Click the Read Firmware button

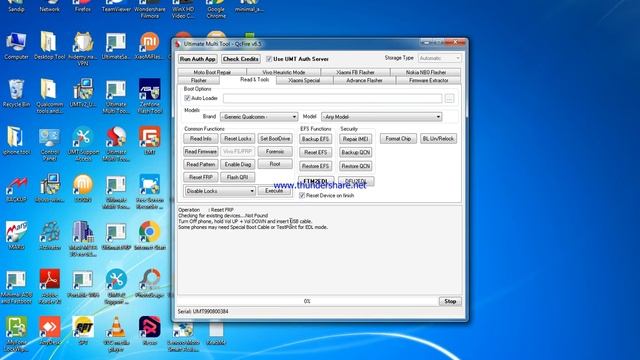(x=201, y=152)
